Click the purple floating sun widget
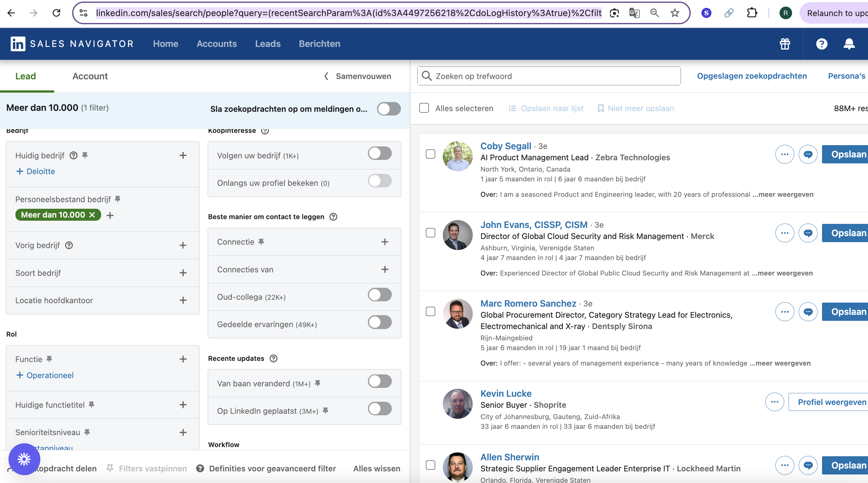Image resolution: width=868 pixels, height=483 pixels. [x=24, y=459]
